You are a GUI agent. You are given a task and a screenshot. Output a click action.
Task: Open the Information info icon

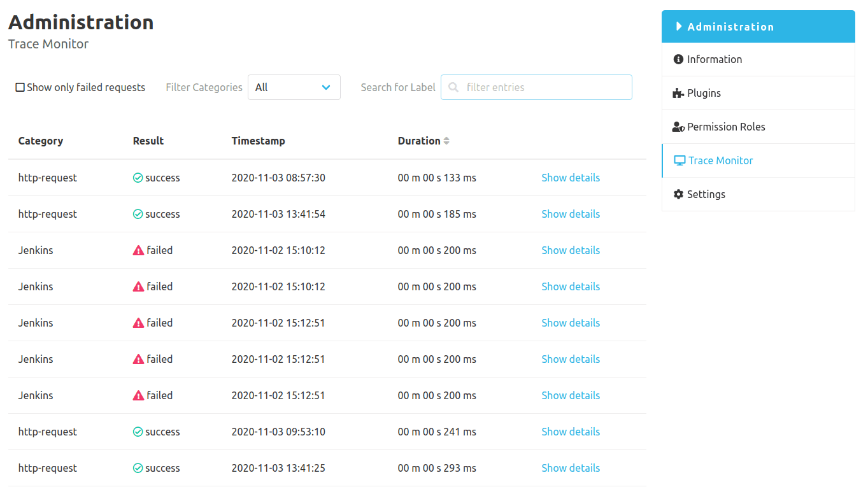[678, 59]
